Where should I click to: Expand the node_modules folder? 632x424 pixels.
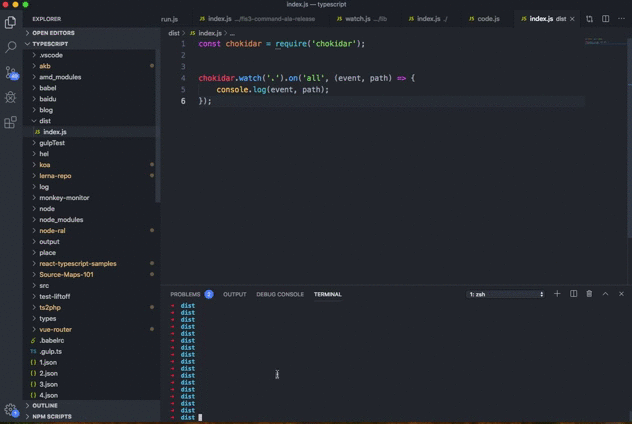[61, 220]
